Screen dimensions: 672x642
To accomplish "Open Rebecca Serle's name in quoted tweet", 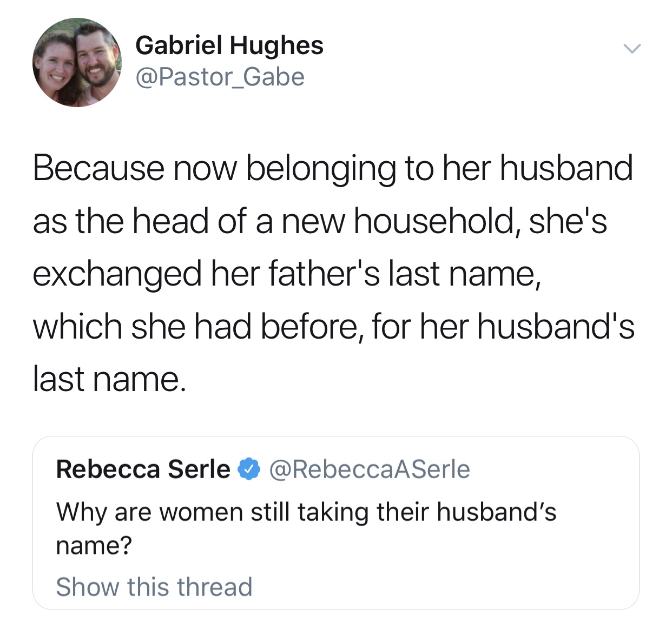I will [143, 469].
